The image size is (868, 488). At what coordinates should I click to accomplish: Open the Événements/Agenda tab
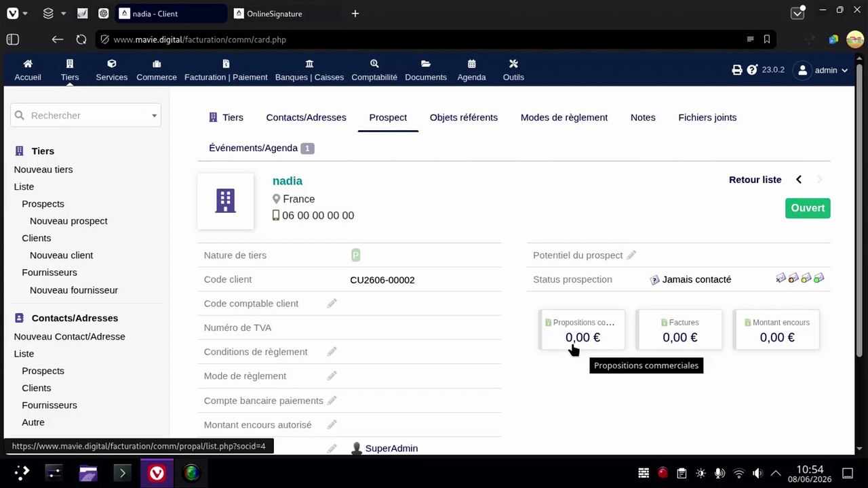coord(261,148)
